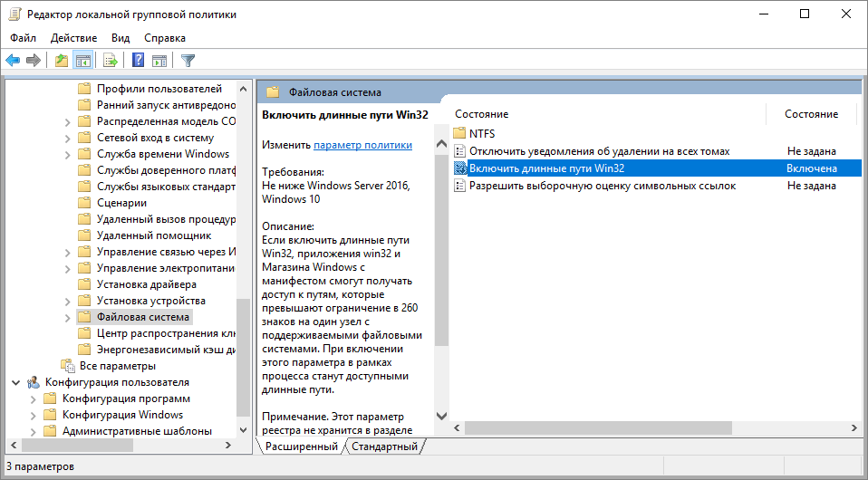Switch to the 'Стандартный' tab
868x480 pixels.
click(x=384, y=446)
